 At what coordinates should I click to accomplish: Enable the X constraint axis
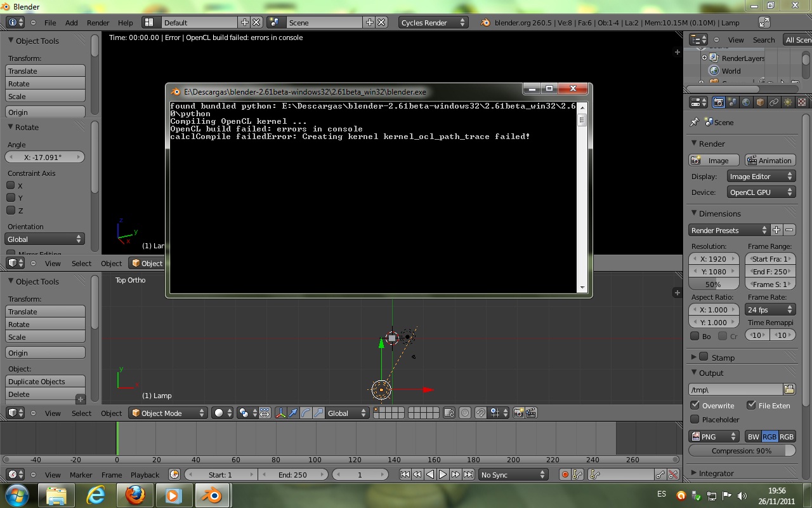click(x=11, y=185)
